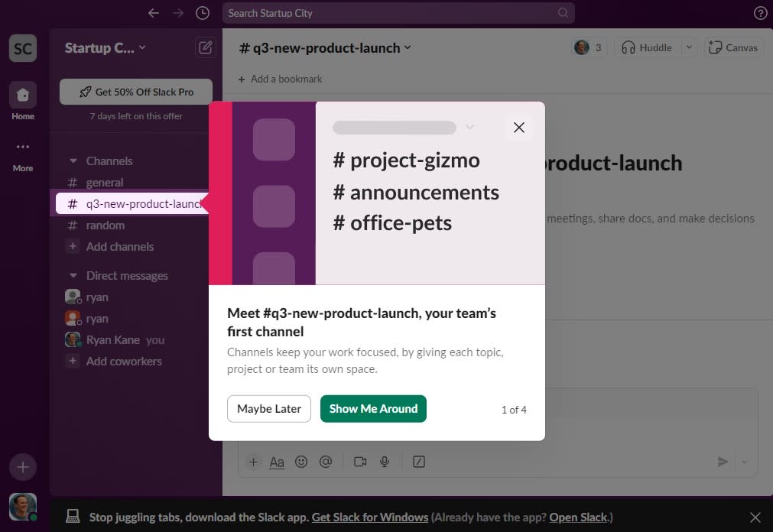This screenshot has width=773, height=532.
Task: Click the Get Slack for Windows link
Action: (370, 517)
